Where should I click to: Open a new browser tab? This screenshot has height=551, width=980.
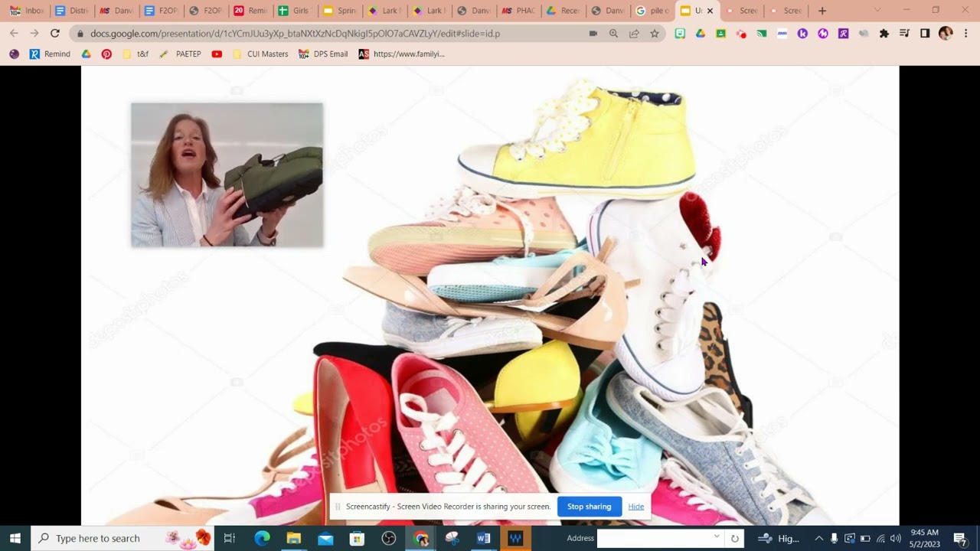(822, 11)
